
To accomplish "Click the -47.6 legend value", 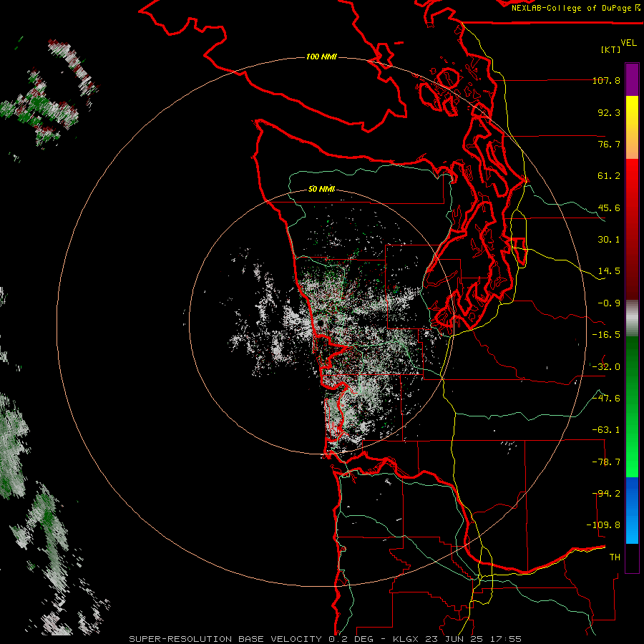I will pyautogui.click(x=606, y=399).
